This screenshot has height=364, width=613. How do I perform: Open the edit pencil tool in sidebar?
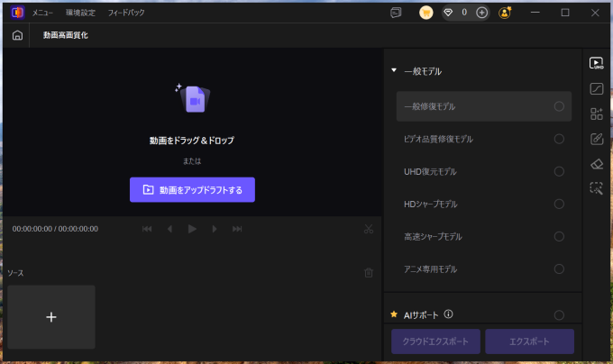point(596,139)
